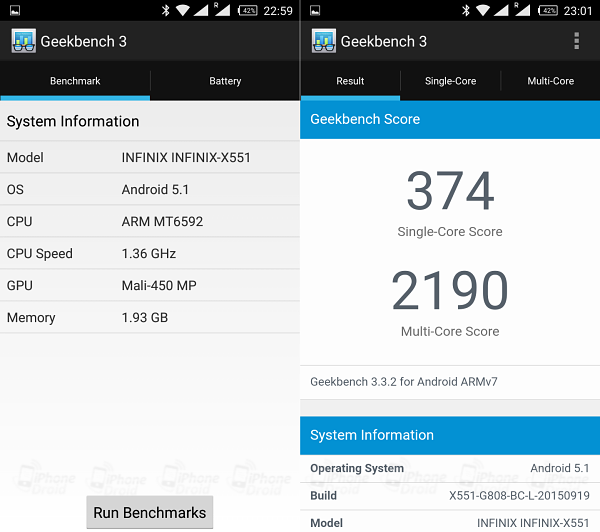This screenshot has width=600, height=532.
Task: Tap roaming signal icon on right screen
Action: point(522,10)
